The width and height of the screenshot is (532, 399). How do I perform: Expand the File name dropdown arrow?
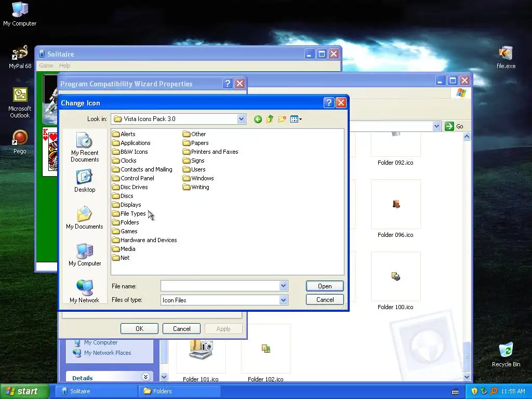(x=283, y=286)
